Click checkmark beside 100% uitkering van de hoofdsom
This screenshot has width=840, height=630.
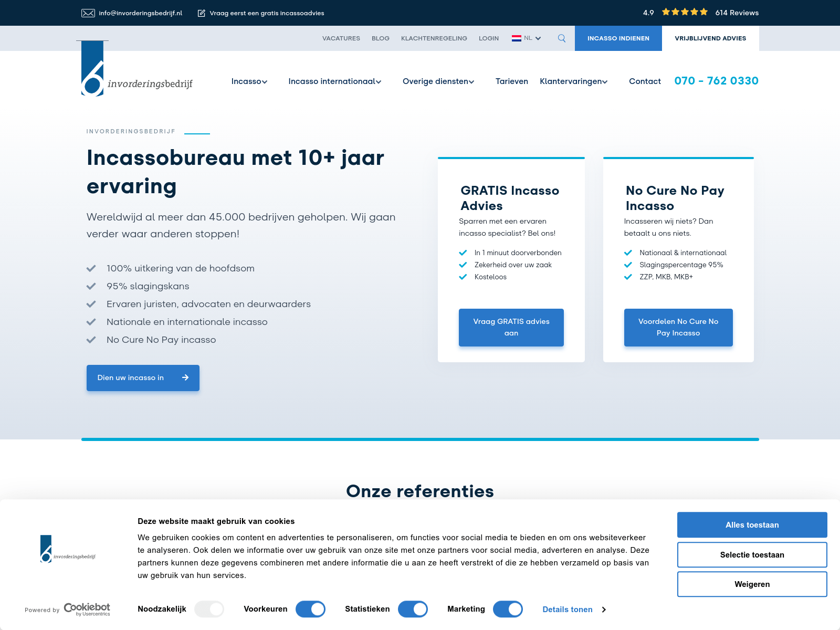91,268
